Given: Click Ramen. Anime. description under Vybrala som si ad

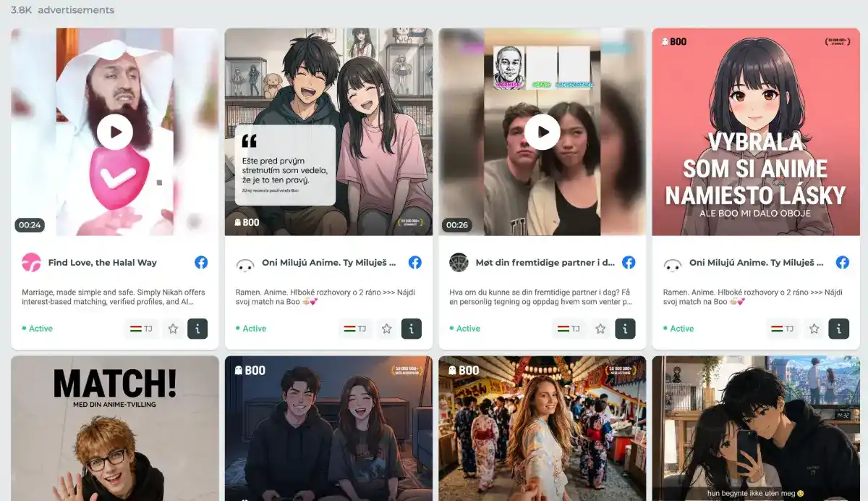Looking at the screenshot, I should click(x=754, y=297).
